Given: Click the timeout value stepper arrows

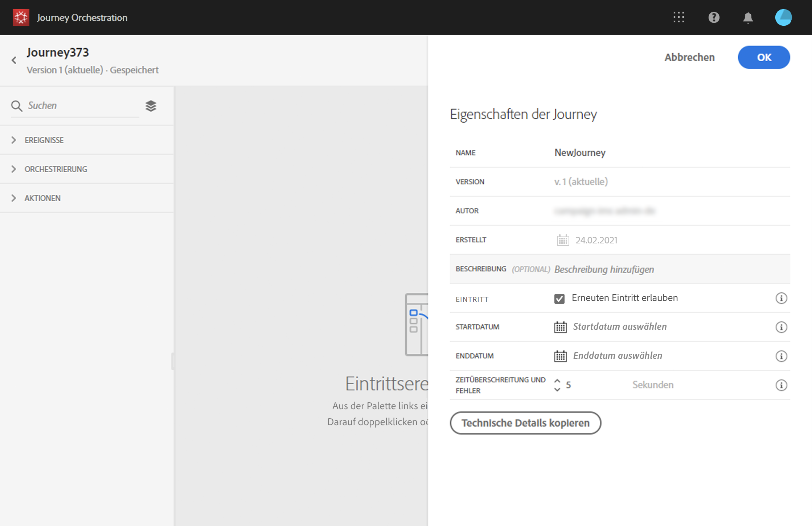Looking at the screenshot, I should click(x=557, y=385).
